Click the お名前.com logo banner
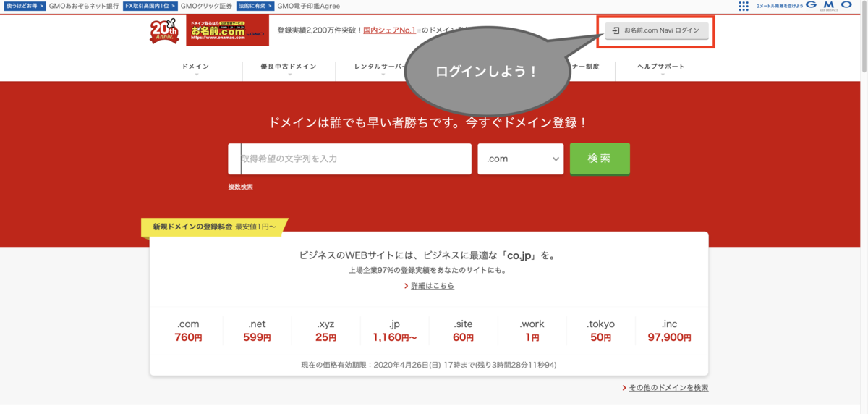 click(227, 30)
